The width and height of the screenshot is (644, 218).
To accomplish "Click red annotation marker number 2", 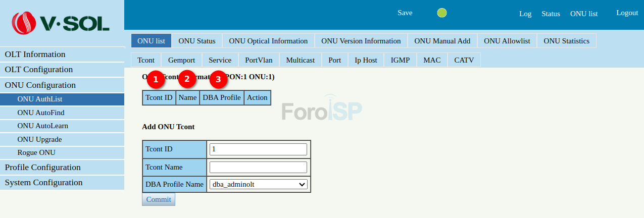I will 187,79.
